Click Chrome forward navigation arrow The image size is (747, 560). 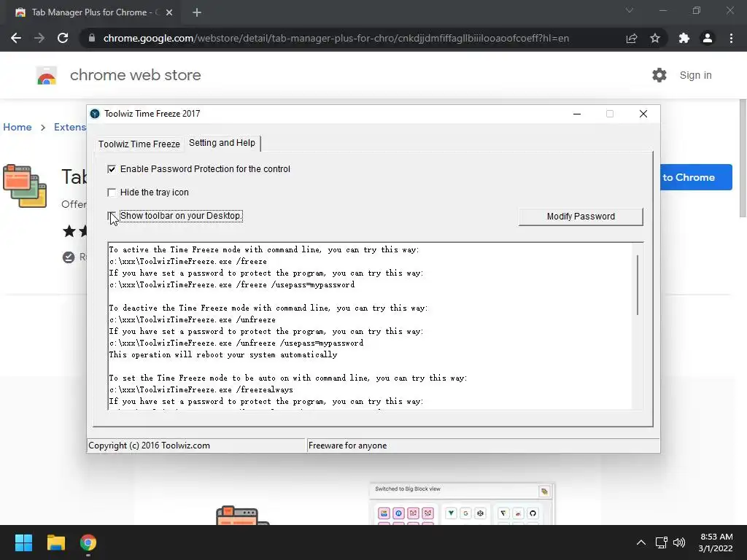tap(39, 38)
